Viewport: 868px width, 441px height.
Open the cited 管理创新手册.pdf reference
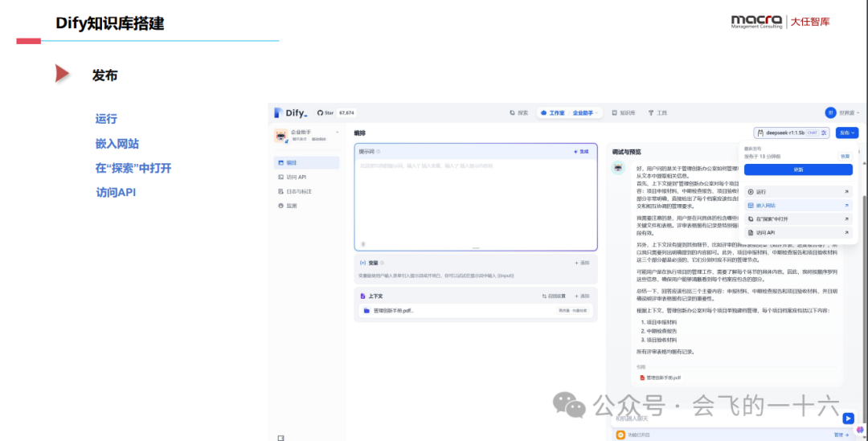659,378
